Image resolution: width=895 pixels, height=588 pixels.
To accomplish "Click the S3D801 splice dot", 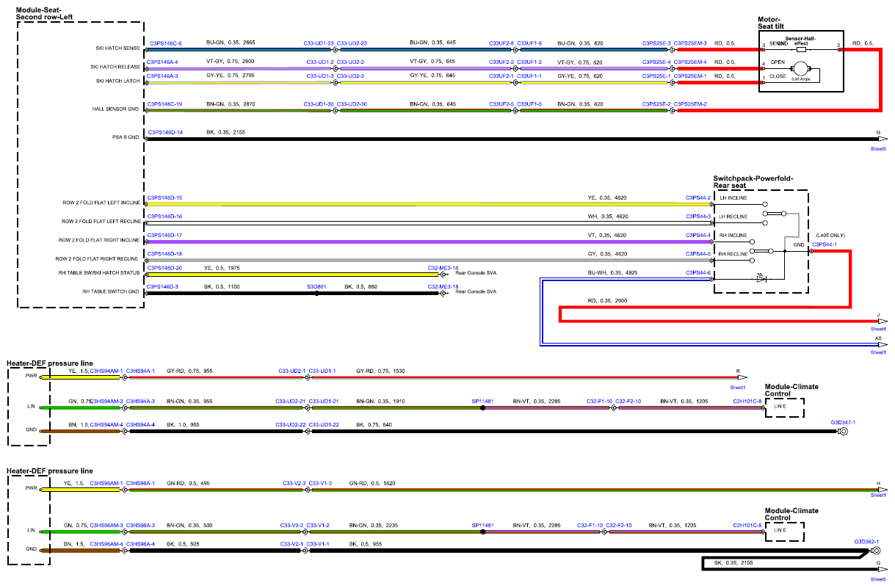I will (x=316, y=293).
